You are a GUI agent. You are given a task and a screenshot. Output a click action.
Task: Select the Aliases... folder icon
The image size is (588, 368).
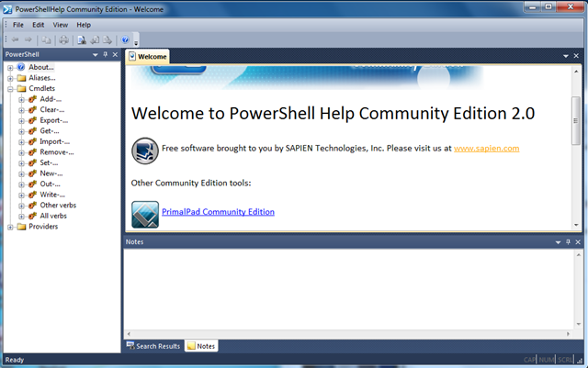click(x=22, y=78)
